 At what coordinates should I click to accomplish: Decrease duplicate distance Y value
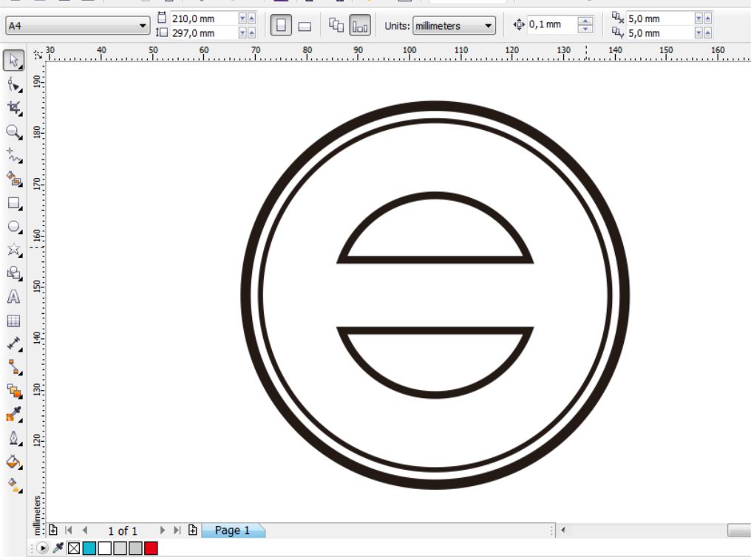click(699, 33)
